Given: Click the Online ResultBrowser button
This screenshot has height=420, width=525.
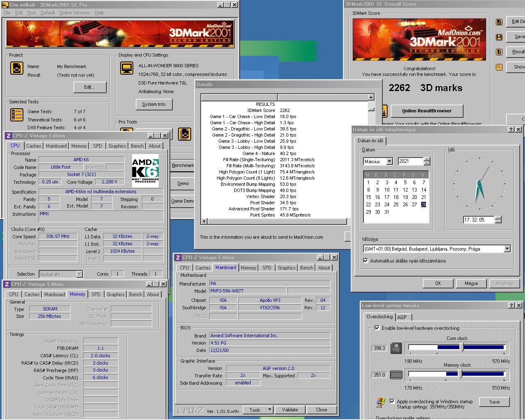Looking at the screenshot, I should pos(427,111).
